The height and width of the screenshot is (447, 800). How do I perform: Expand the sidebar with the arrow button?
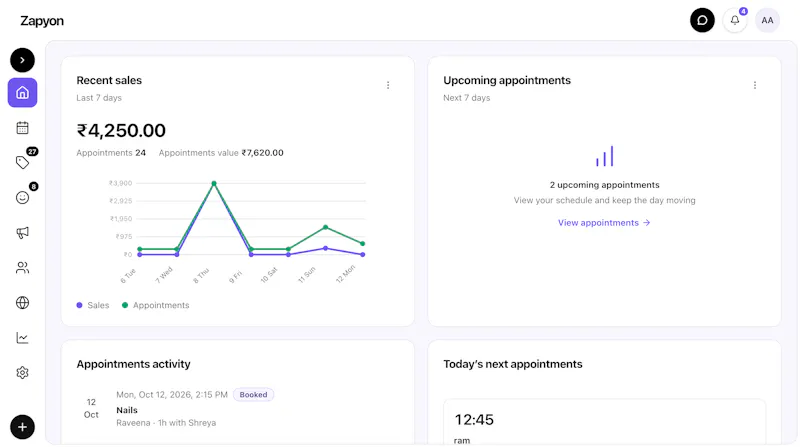click(x=22, y=60)
